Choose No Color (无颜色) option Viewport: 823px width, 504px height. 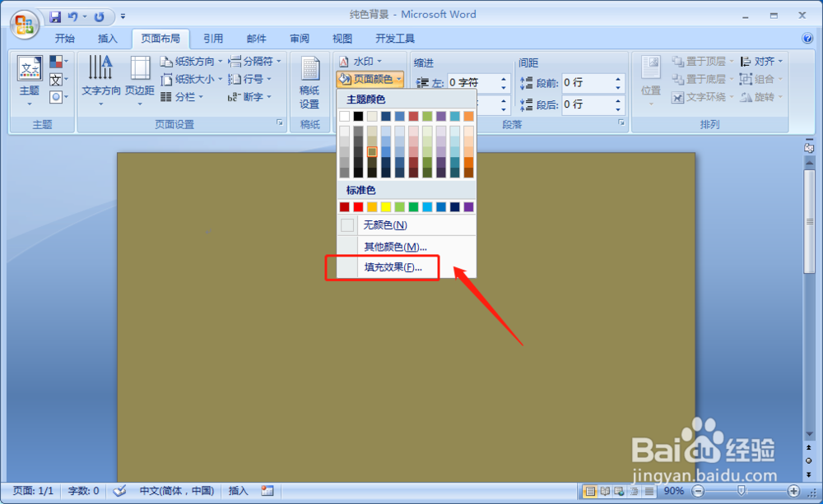(x=407, y=225)
